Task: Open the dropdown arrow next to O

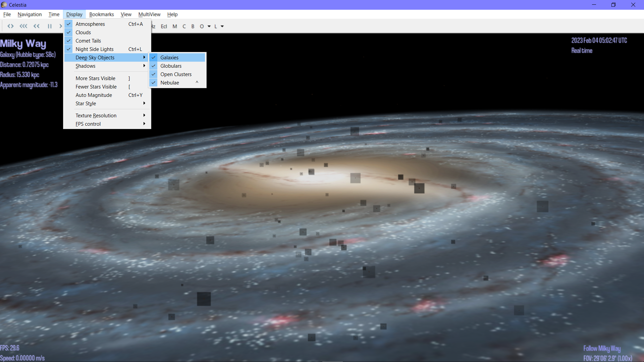Action: coord(209,26)
